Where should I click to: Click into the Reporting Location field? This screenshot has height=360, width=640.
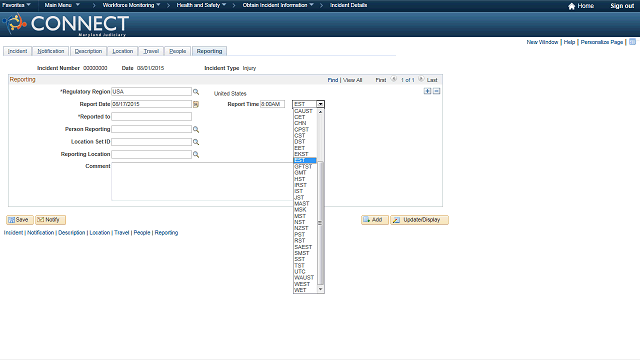pos(151,155)
